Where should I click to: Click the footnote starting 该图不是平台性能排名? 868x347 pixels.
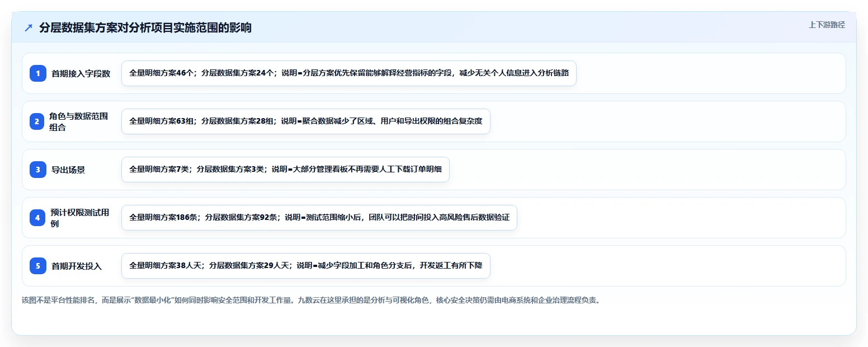(311, 300)
